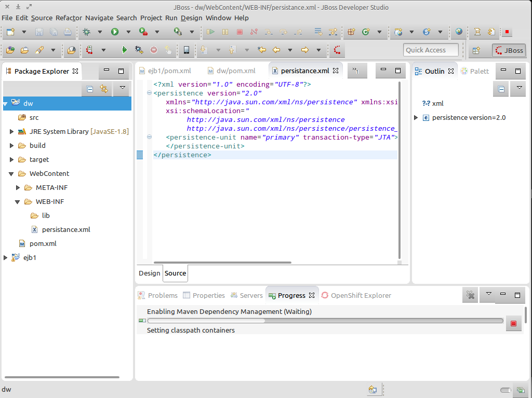
Task: Cancel the operation with the red stop icon
Action: pyautogui.click(x=513, y=323)
